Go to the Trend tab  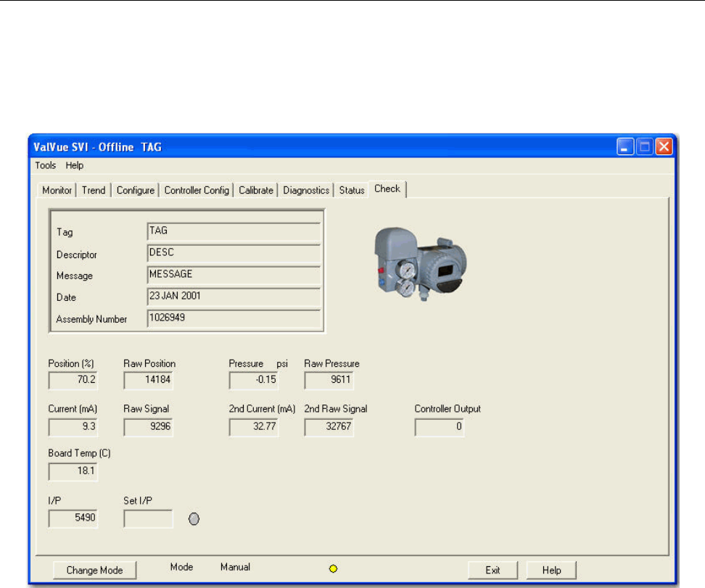94,190
